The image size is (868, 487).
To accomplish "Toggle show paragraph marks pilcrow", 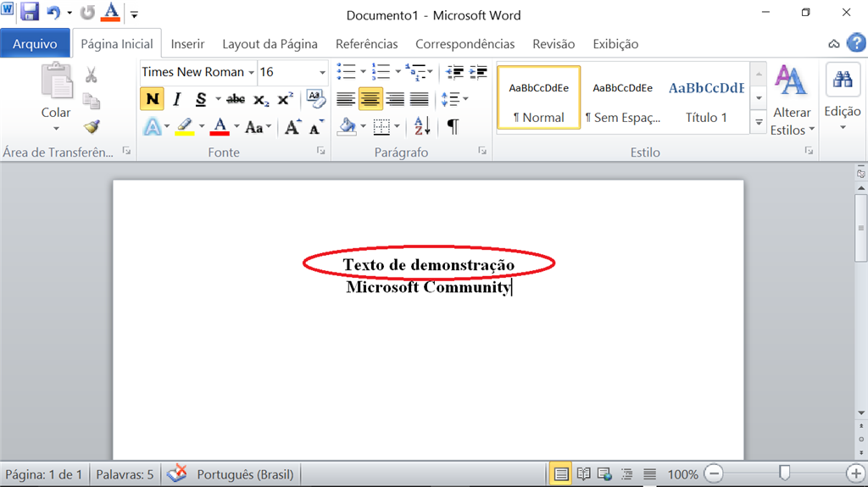I will click(x=453, y=127).
